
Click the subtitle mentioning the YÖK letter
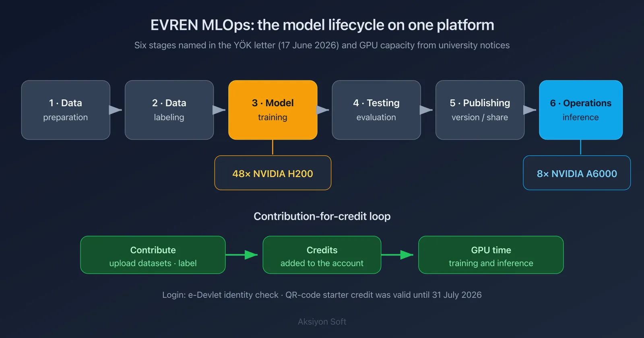click(x=322, y=45)
